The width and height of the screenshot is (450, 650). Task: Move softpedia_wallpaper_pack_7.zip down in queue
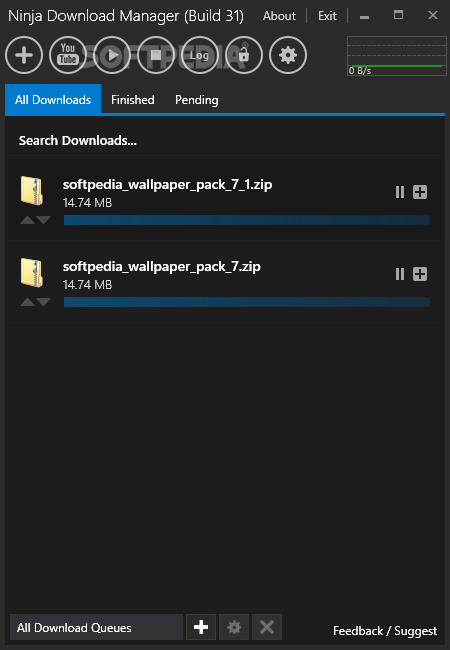pos(44,302)
